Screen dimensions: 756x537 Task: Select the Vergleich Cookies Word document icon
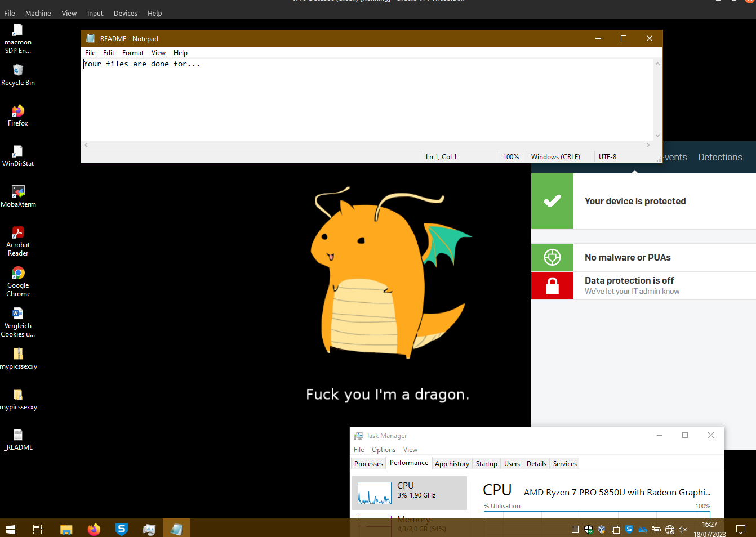(18, 322)
